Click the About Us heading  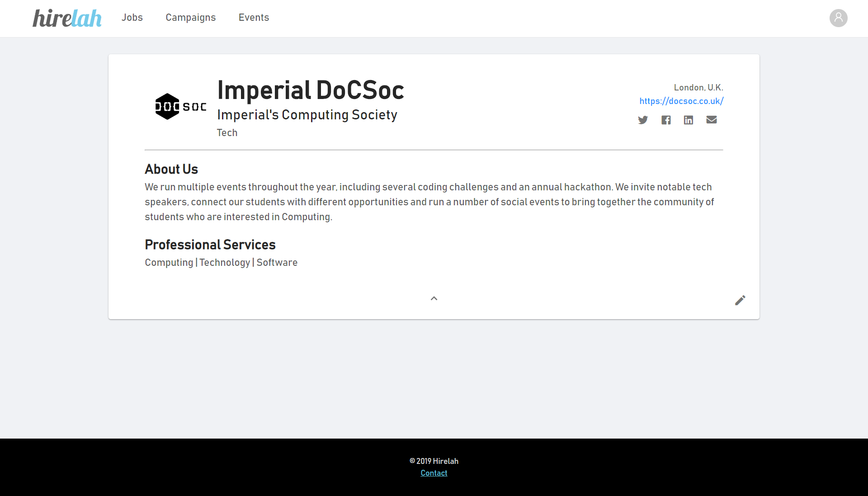171,169
